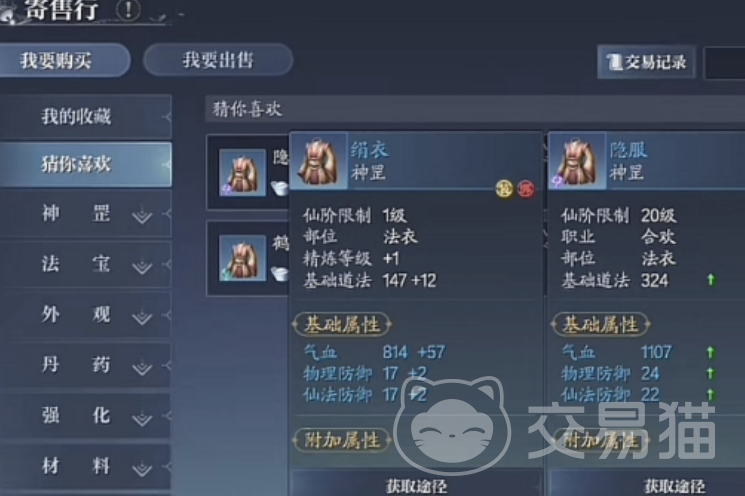Expand the 丹药 category chevron

(142, 366)
